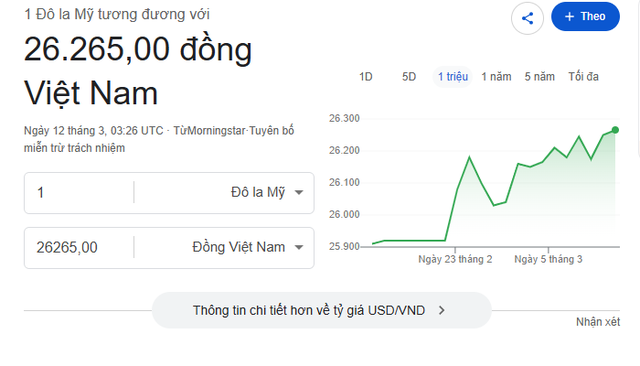Click the VND amount field 26265,00
This screenshot has height=366, width=640.
[80, 247]
